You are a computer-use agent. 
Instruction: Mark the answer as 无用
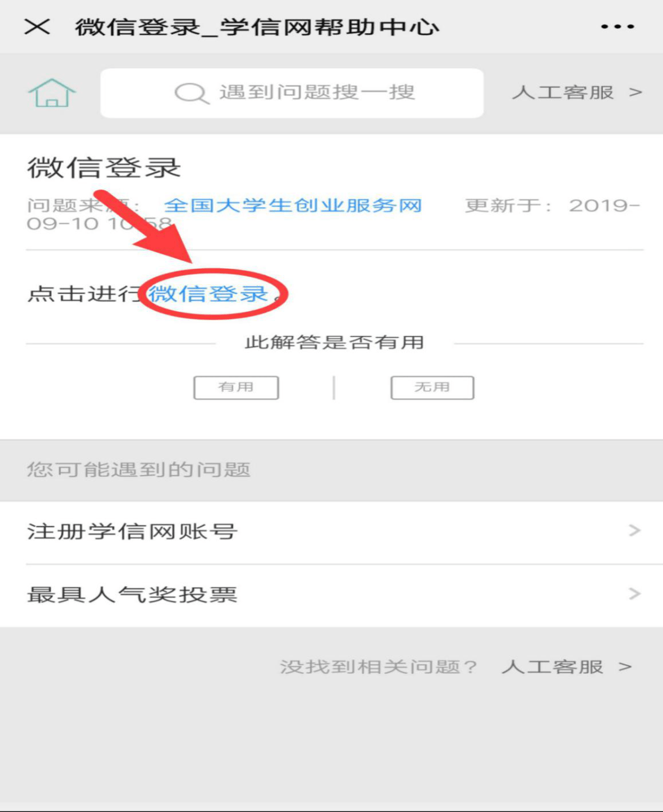pyautogui.click(x=432, y=387)
